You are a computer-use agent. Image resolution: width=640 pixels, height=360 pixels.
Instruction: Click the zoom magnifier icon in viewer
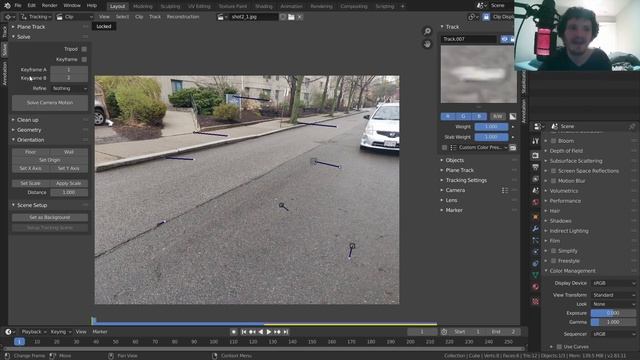(427, 31)
